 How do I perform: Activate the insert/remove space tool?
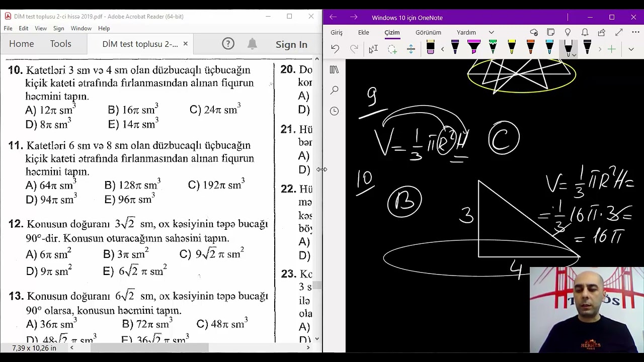pyautogui.click(x=411, y=49)
